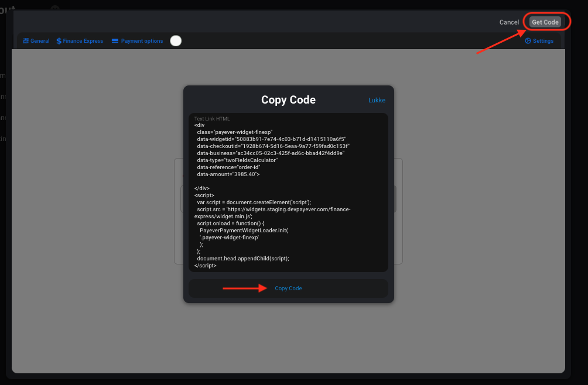
Task: Click the Text Link HTML label
Action: pyautogui.click(x=212, y=119)
